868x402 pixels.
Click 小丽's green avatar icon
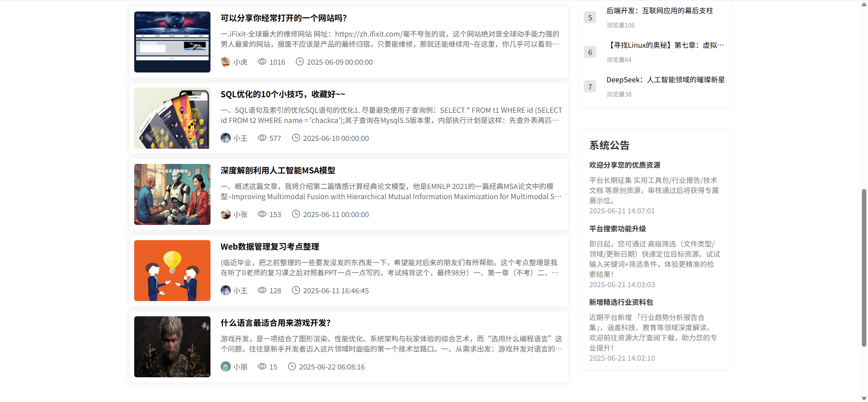click(x=225, y=367)
